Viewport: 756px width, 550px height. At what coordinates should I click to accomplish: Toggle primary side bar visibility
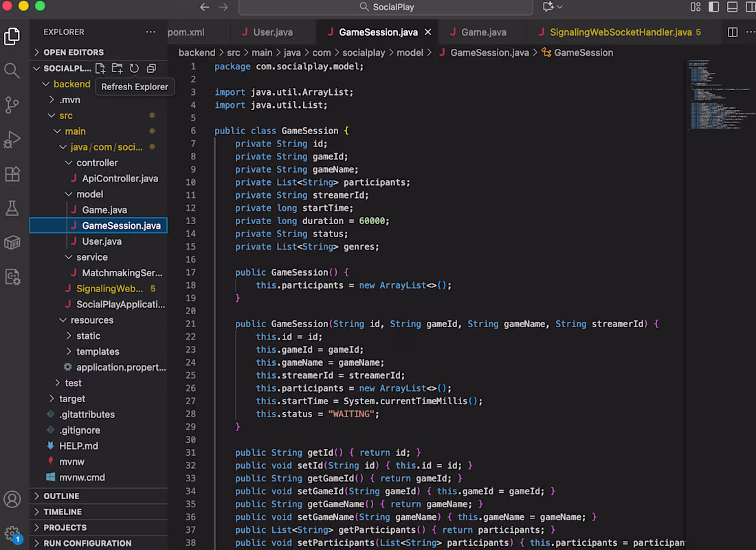coord(713,7)
